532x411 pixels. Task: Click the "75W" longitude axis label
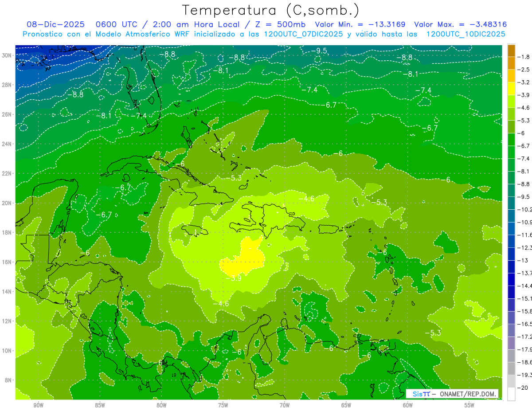tap(223, 405)
